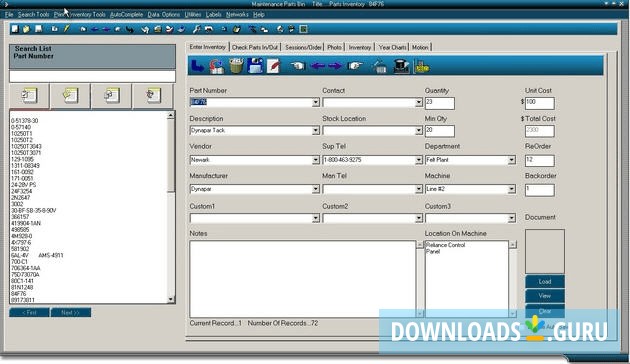The height and width of the screenshot is (364, 630).
Task: Click the red and blue circular arrow icon
Action: tap(217, 66)
